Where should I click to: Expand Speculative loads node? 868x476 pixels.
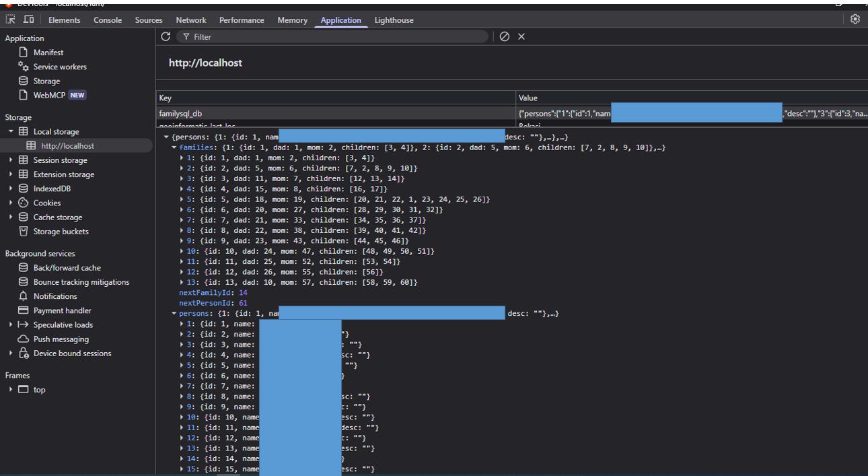[11, 325]
